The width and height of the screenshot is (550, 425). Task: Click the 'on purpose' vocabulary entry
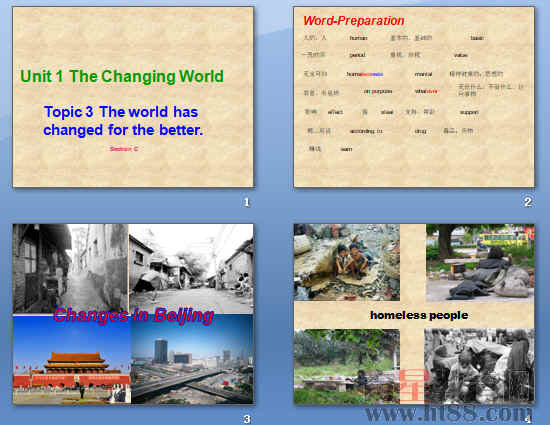coord(378,91)
